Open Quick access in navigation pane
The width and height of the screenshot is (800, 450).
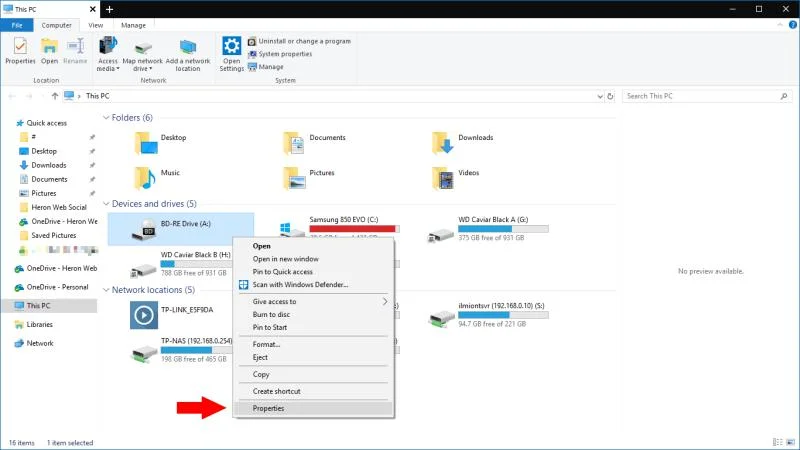[46, 123]
